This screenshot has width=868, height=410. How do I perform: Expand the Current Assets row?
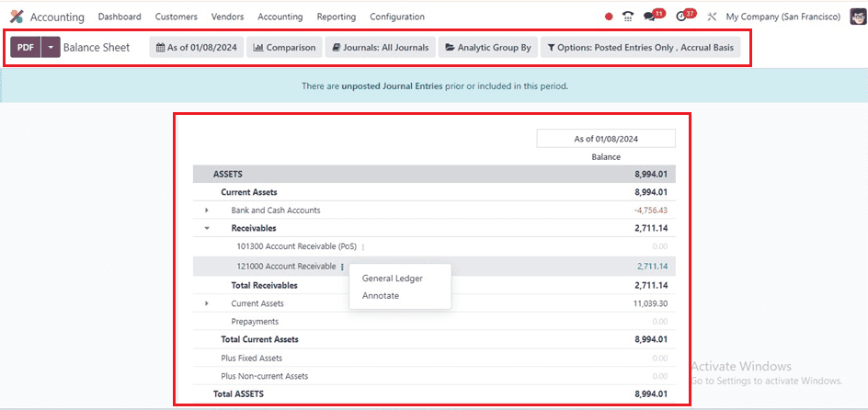pos(207,303)
